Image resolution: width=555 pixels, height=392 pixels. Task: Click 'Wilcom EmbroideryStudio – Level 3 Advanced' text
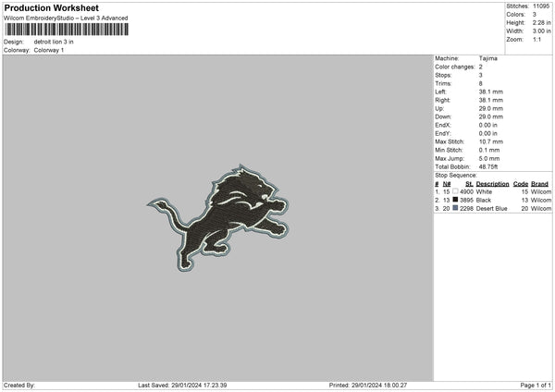(66, 18)
